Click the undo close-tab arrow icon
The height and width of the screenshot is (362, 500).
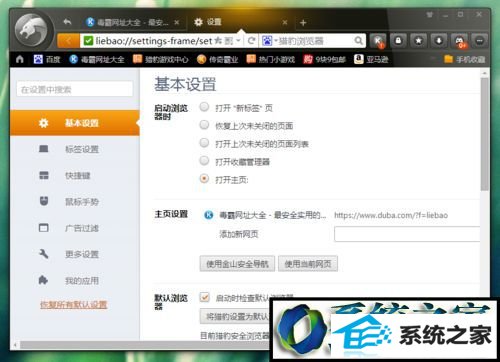(x=68, y=22)
